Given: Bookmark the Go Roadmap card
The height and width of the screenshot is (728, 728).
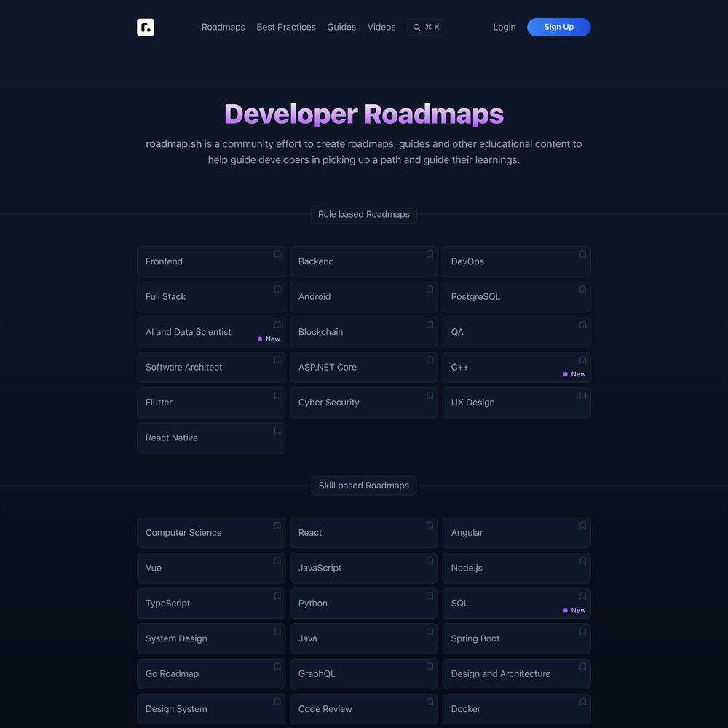Looking at the screenshot, I should click(x=277, y=667).
